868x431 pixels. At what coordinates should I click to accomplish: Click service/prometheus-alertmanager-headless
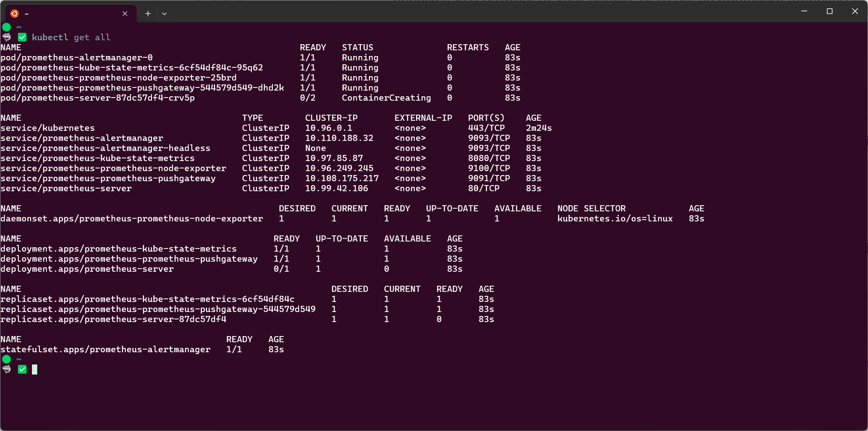[x=106, y=148]
